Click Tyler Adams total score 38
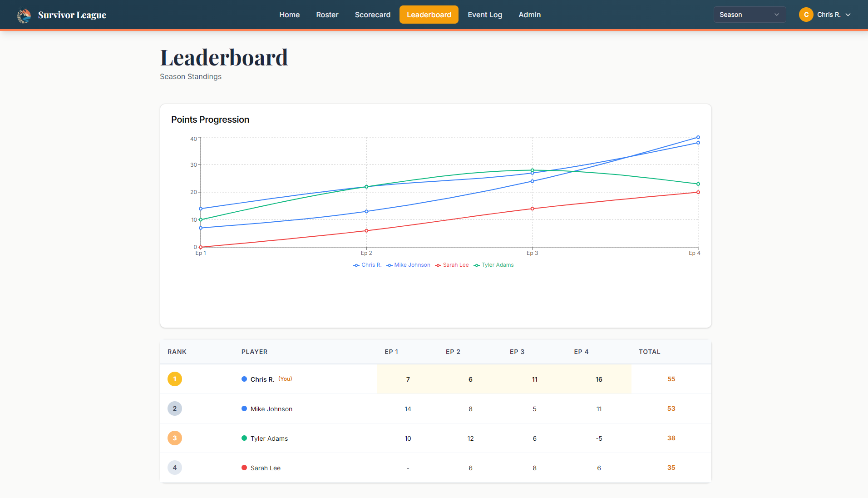The height and width of the screenshot is (498, 868). point(671,438)
